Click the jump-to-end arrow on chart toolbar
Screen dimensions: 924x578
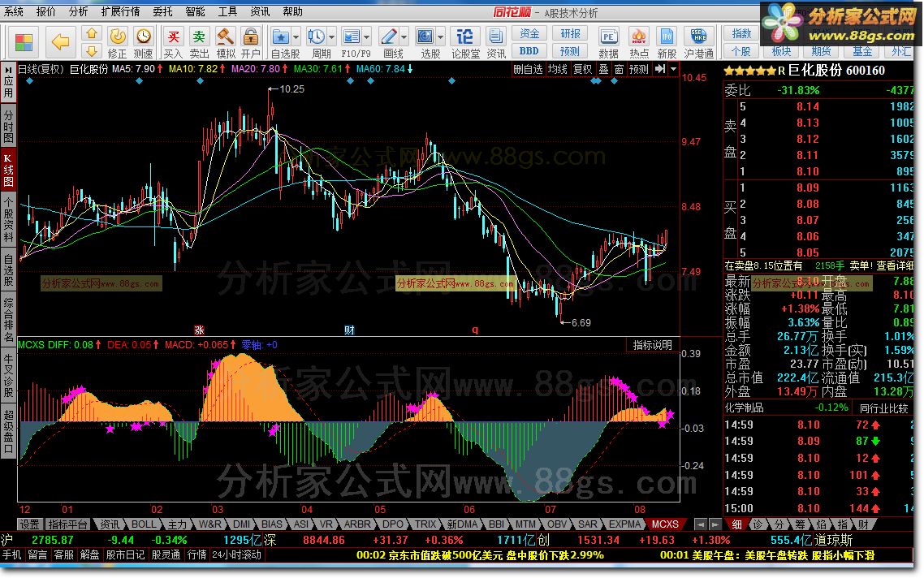660,69
